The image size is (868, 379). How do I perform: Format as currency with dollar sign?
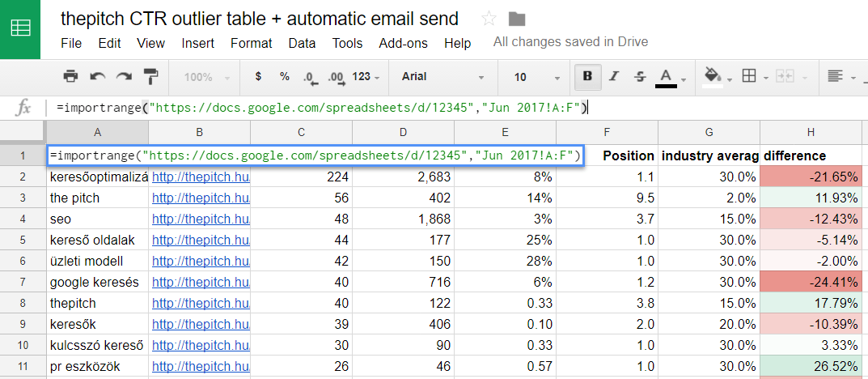(x=258, y=76)
